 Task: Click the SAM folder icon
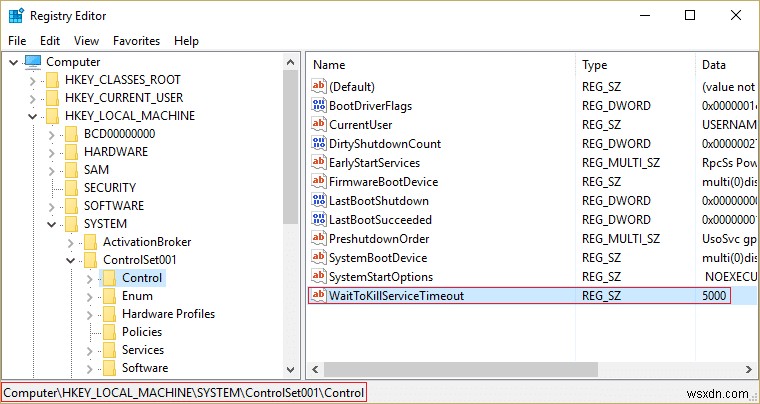[x=71, y=170]
